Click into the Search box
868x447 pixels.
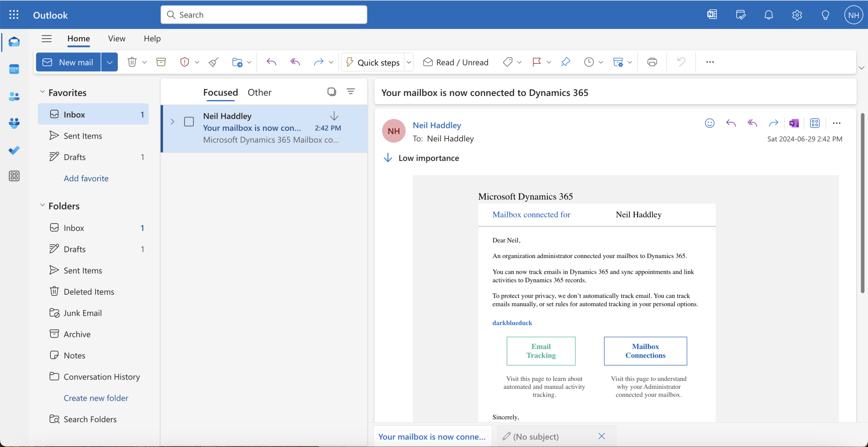[x=264, y=15]
